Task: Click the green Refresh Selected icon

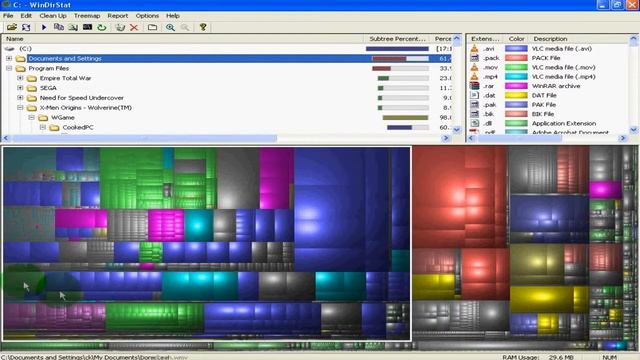Action: tap(102, 27)
